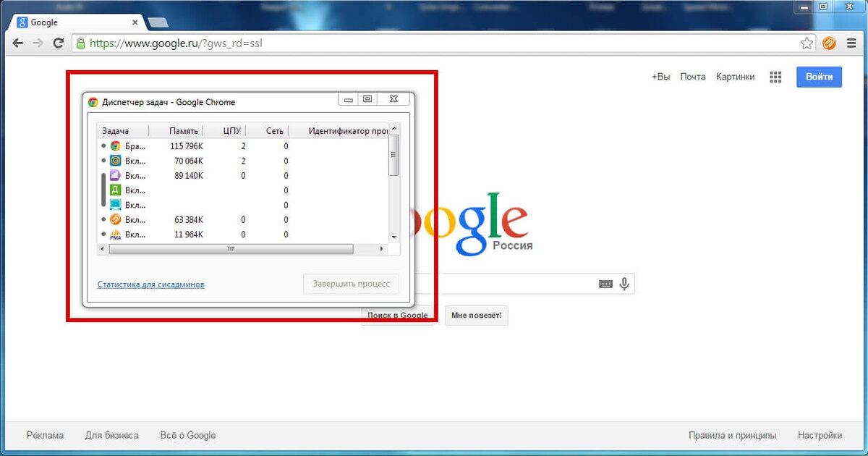868x456 pixels.
Task: Bookmark this page with the star icon
Action: click(x=807, y=43)
